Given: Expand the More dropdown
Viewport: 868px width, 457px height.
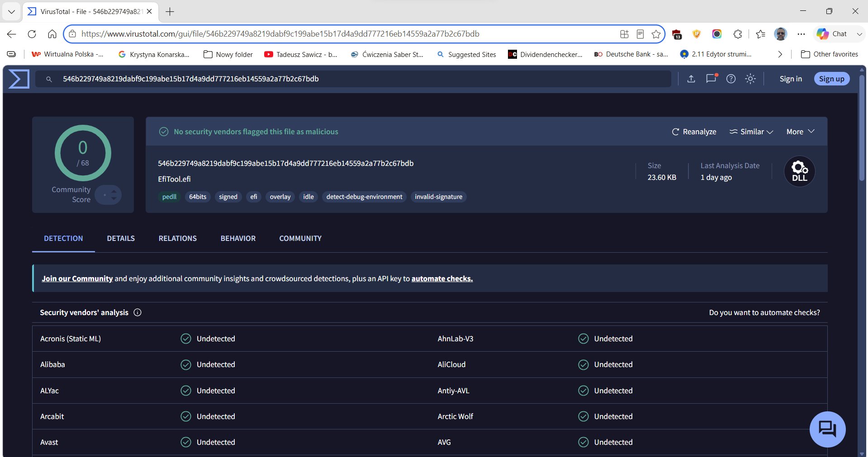Looking at the screenshot, I should click(x=800, y=132).
